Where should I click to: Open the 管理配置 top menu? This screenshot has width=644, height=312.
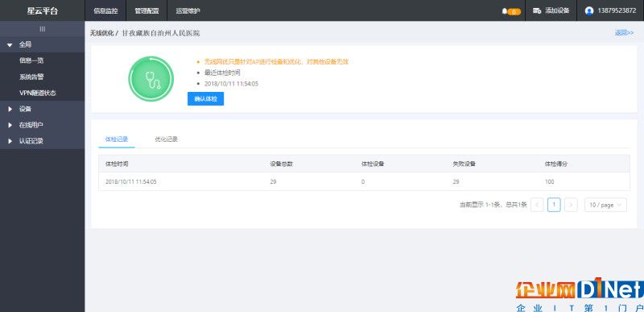(x=147, y=10)
